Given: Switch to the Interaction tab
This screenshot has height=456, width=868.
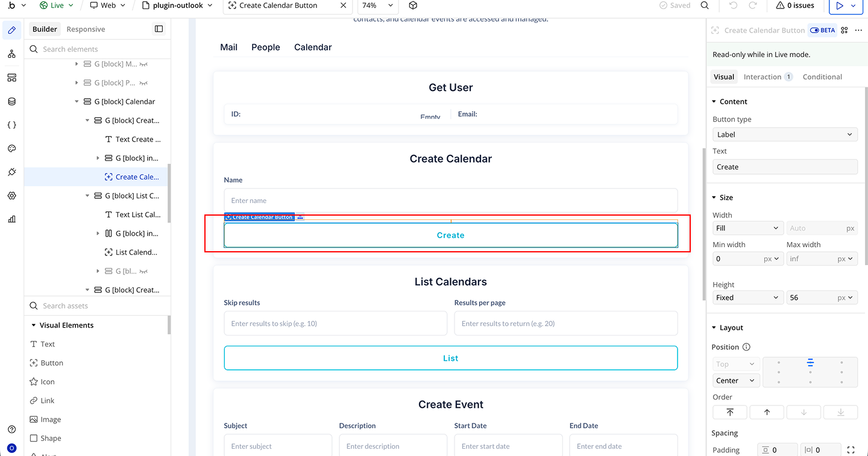Looking at the screenshot, I should click(x=762, y=77).
